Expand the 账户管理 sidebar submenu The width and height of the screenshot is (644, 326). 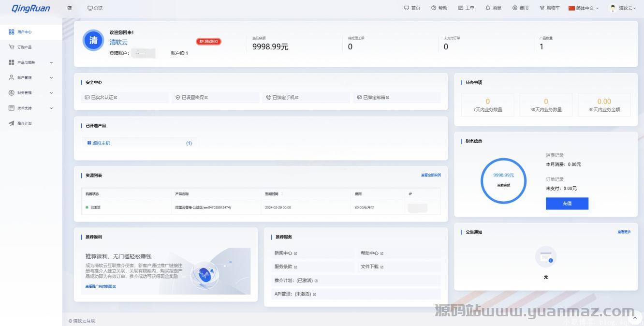point(31,77)
